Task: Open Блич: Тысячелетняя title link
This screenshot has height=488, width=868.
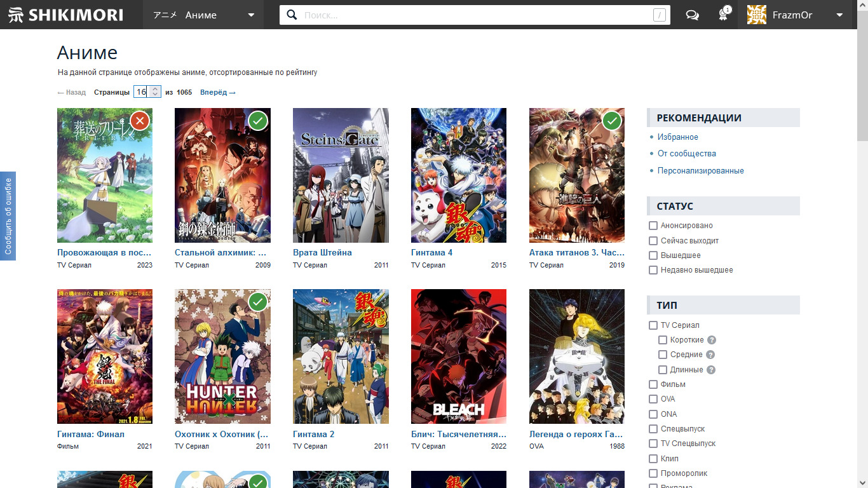Action: (x=459, y=435)
